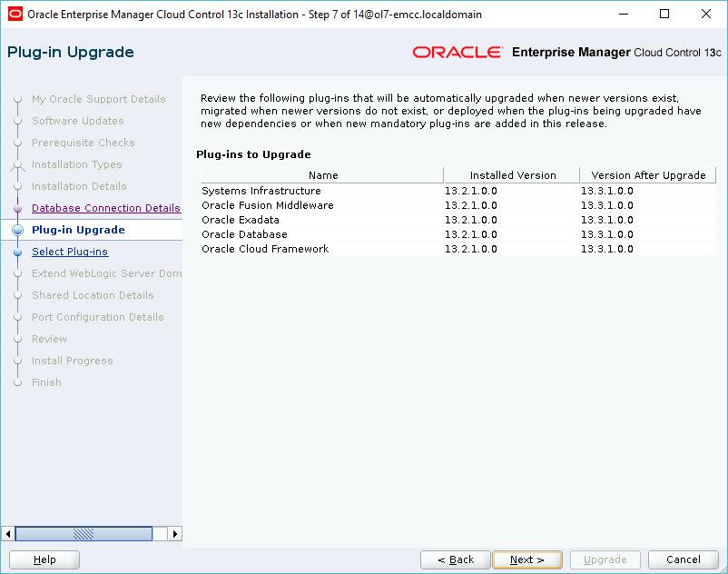Click My Oracle Support Details step
This screenshot has width=728, height=574.
[x=98, y=99]
